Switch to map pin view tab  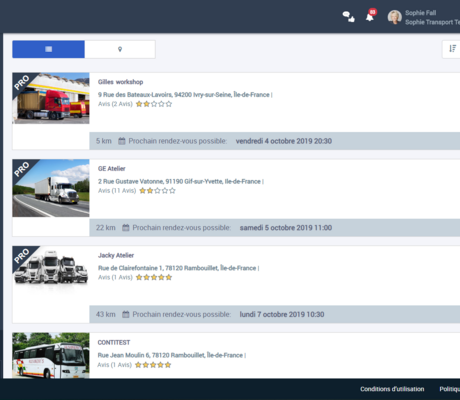(120, 49)
